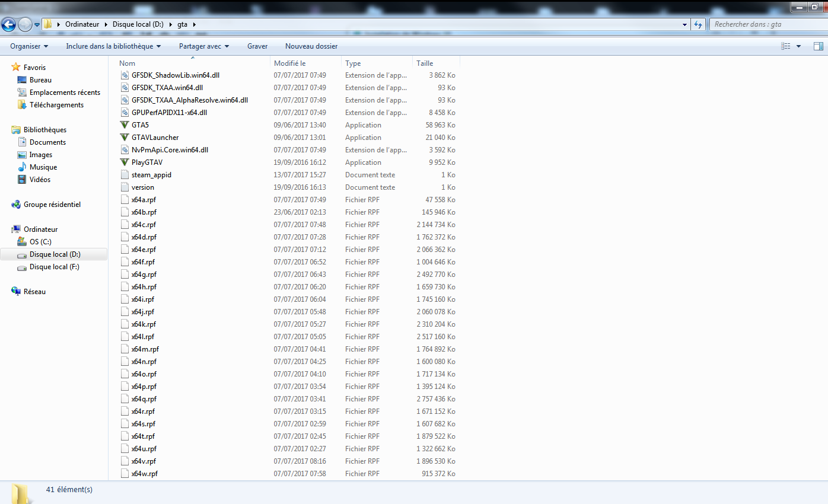
Task: Click the x64a.rpf file icon
Action: coord(125,200)
